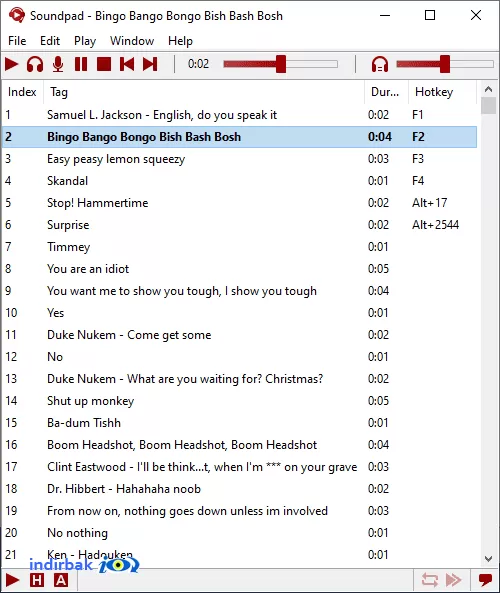
Task: Toggle the repeat loop icon
Action: point(430,580)
